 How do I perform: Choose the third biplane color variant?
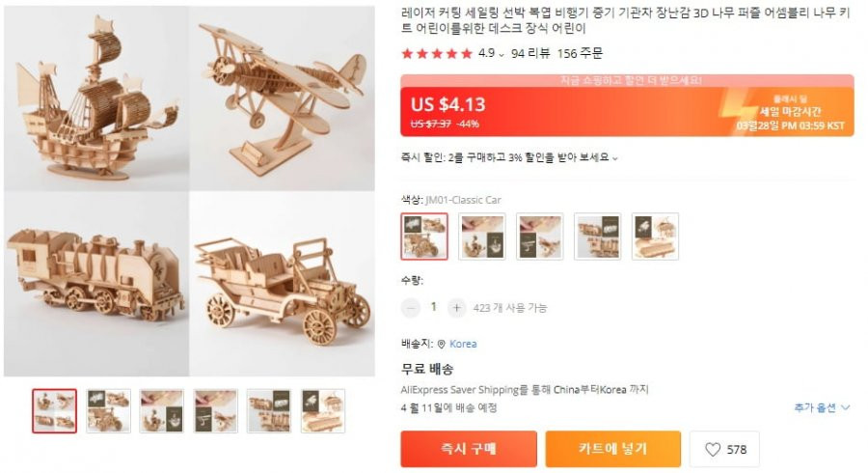(x=540, y=236)
